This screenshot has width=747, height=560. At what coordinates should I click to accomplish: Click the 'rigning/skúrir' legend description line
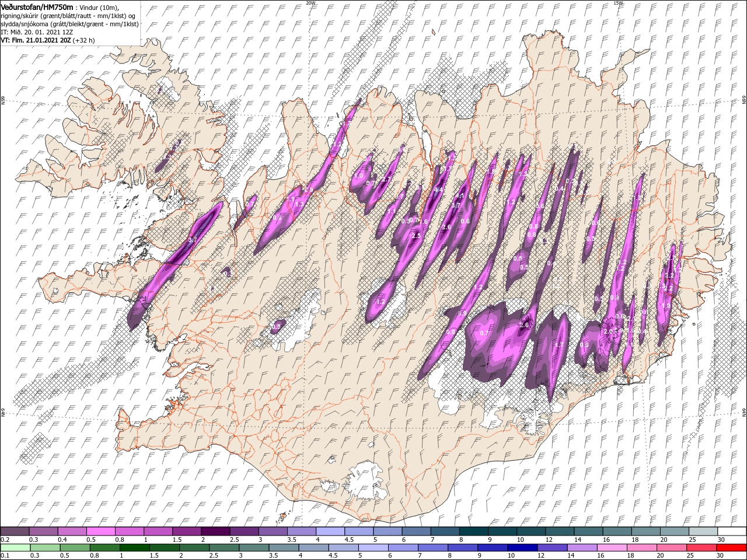[x=68, y=15]
